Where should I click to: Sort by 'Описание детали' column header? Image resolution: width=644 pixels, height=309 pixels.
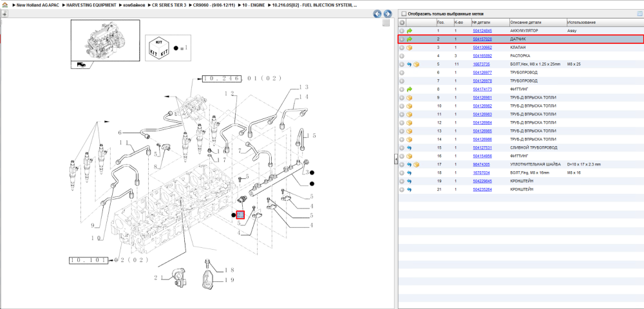tap(537, 23)
